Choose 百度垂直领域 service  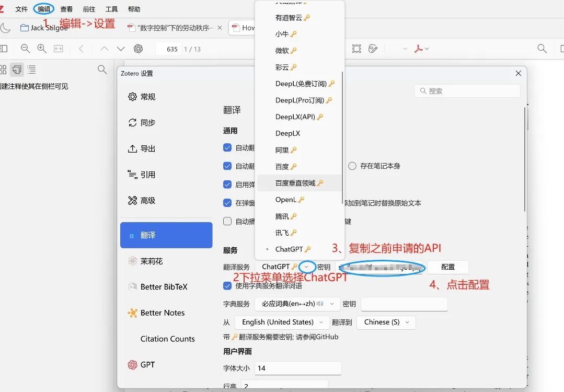pos(299,183)
